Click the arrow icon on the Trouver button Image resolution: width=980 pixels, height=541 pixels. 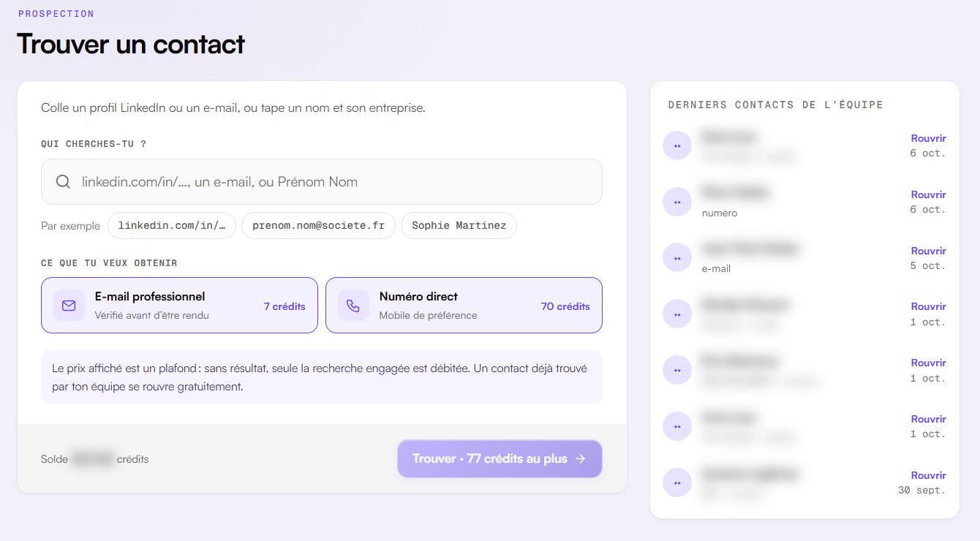click(581, 459)
